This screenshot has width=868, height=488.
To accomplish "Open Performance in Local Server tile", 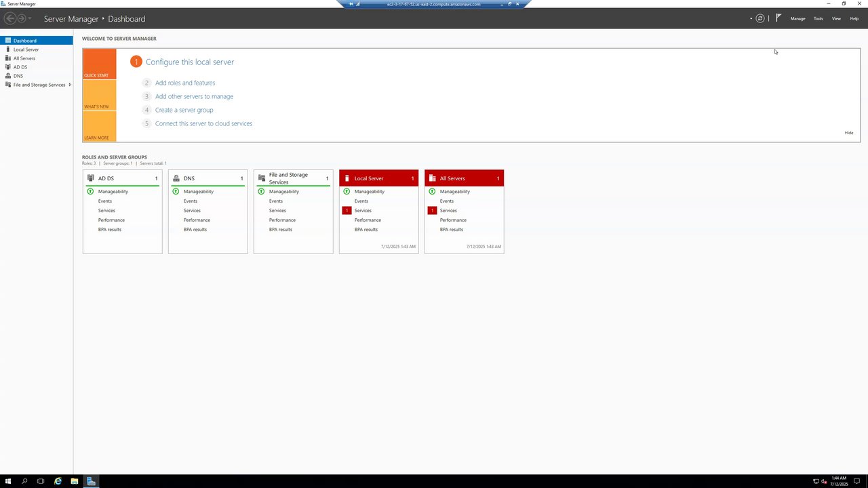I will pyautogui.click(x=368, y=220).
